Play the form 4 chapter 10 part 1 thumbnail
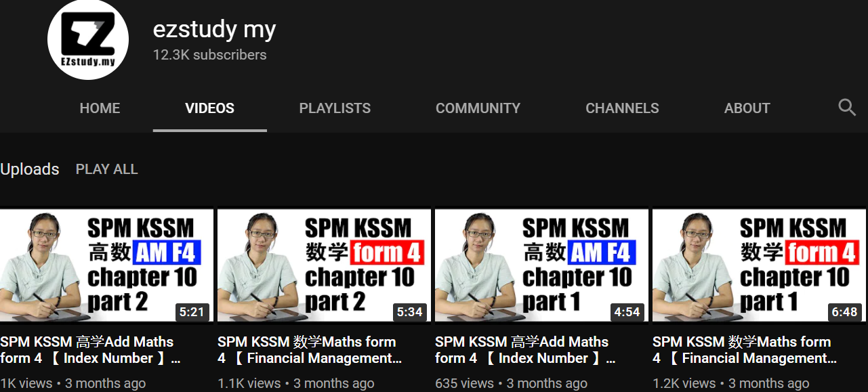This screenshot has height=392, width=868. (x=759, y=265)
